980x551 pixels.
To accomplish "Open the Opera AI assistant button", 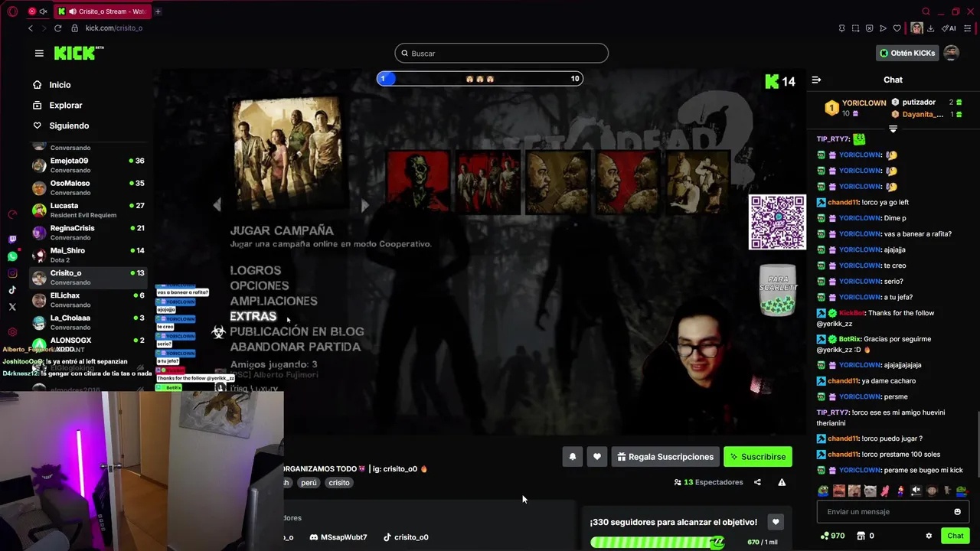I will click(949, 28).
